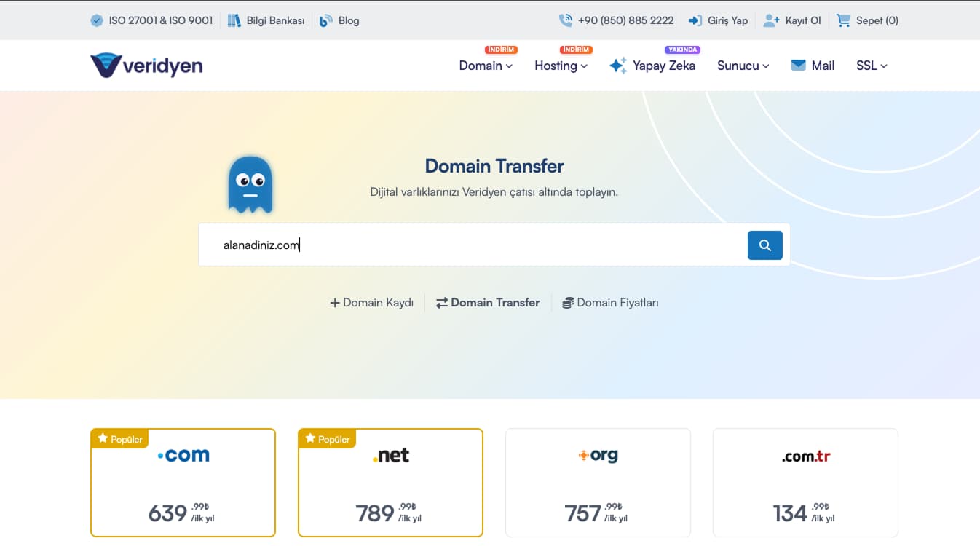Image resolution: width=980 pixels, height=546 pixels.
Task: Click phone number +90 (850) 885 2222
Action: tap(616, 20)
